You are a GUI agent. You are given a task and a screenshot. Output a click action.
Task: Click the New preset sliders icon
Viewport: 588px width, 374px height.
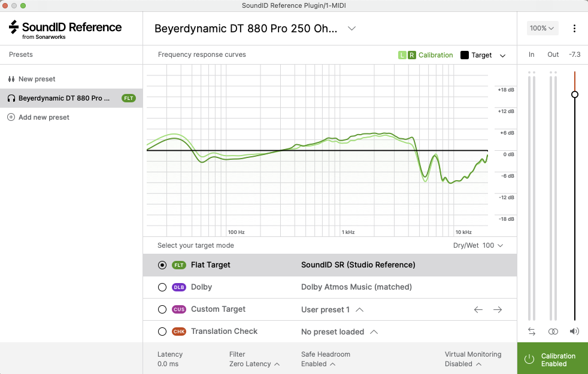[11, 79]
